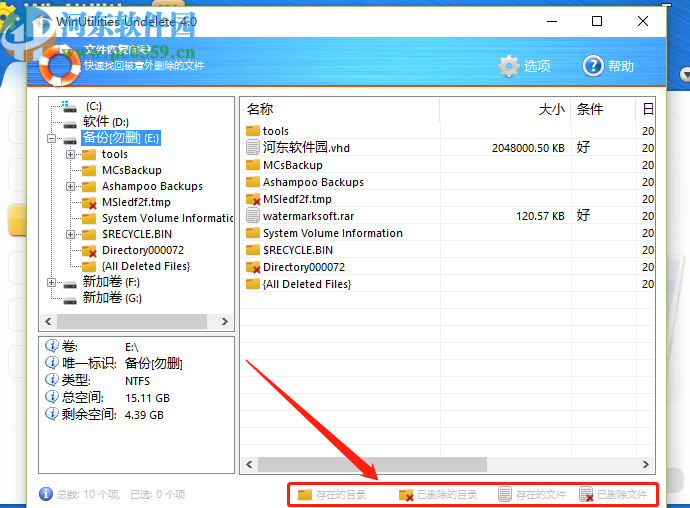Expand Ashampoo Backups folder in tree

70,187
